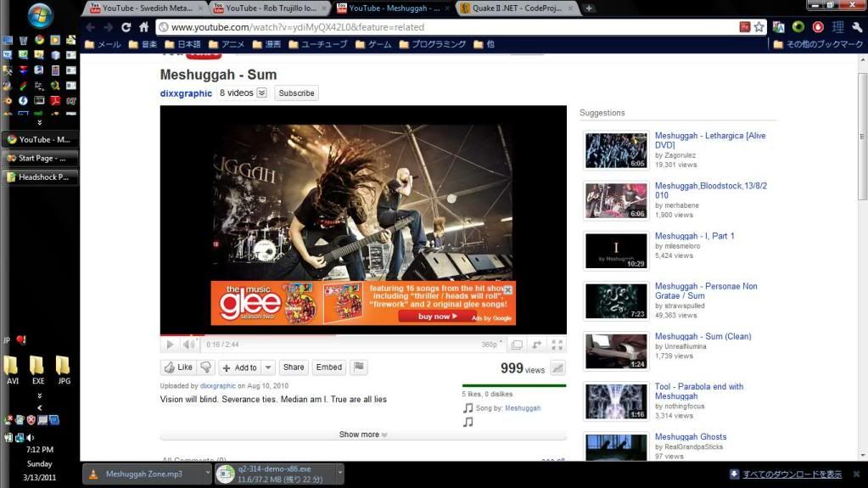
Task: Open Meshuggah Zone.mp3 download options arrow
Action: pyautogui.click(x=208, y=473)
